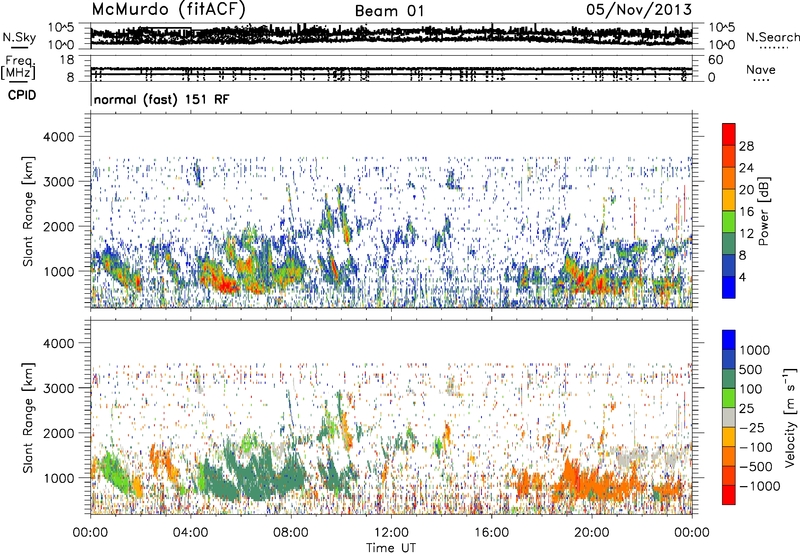Click the '08:00' time tick label
This screenshot has width=800, height=554.
[x=291, y=533]
